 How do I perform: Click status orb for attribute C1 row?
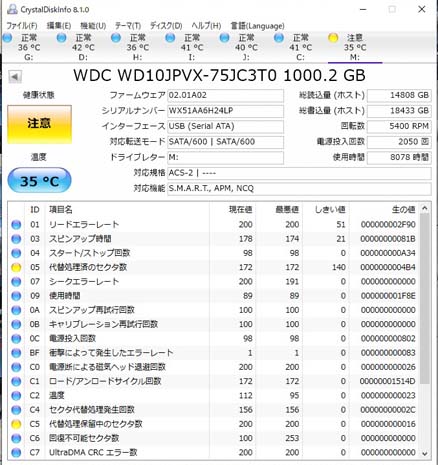tap(16, 381)
